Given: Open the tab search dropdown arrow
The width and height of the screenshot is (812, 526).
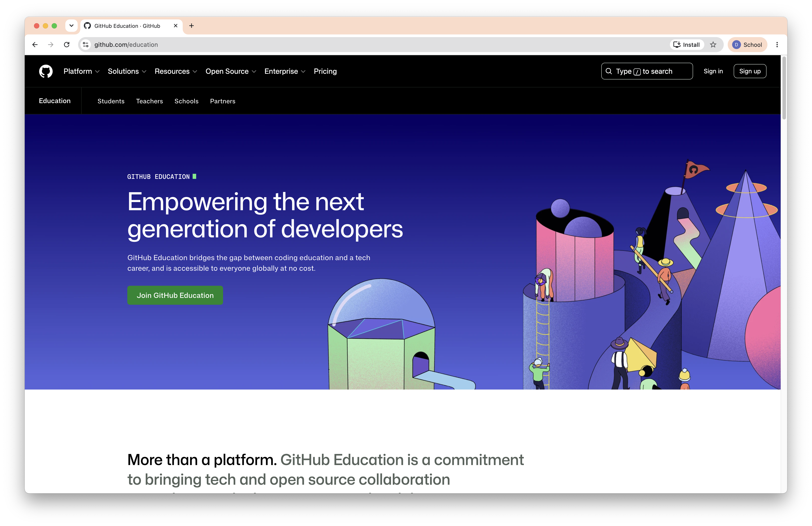Looking at the screenshot, I should pyautogui.click(x=71, y=26).
